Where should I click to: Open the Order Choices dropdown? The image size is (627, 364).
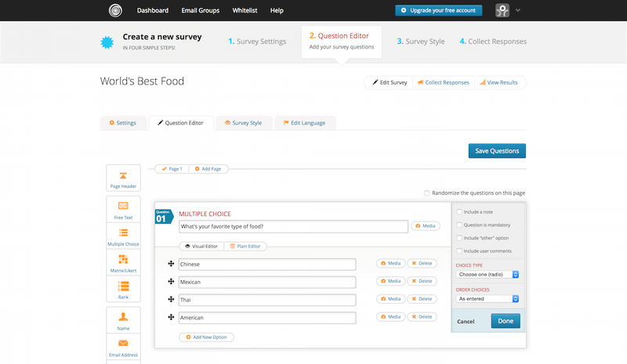coord(487,298)
